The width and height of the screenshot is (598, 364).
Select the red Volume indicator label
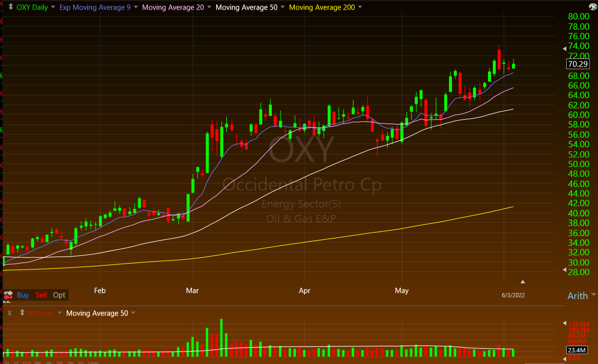[40, 313]
